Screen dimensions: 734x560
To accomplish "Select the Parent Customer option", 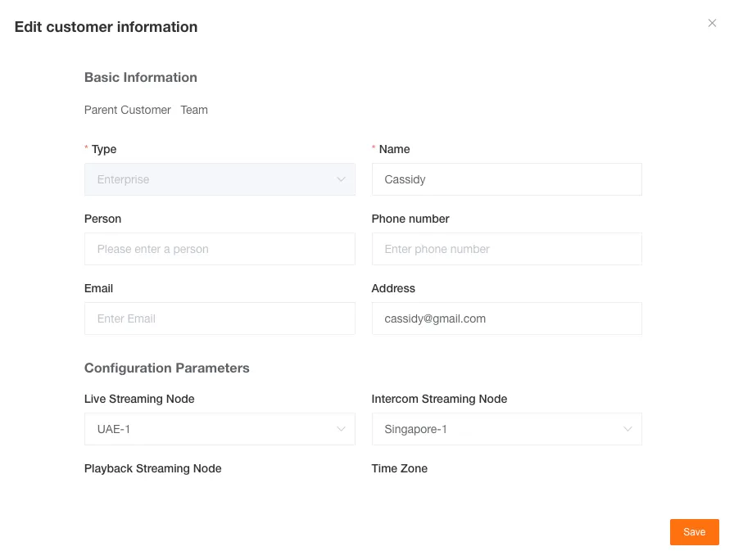I will click(x=128, y=110).
